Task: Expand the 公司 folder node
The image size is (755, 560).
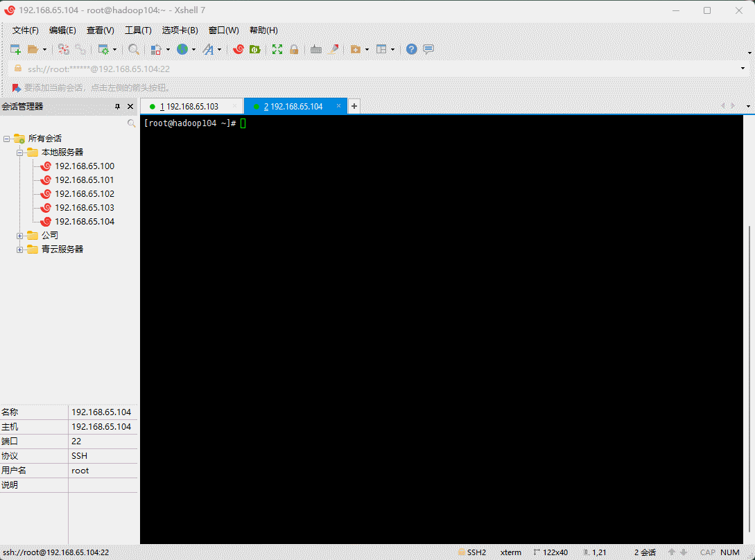Action: click(19, 236)
